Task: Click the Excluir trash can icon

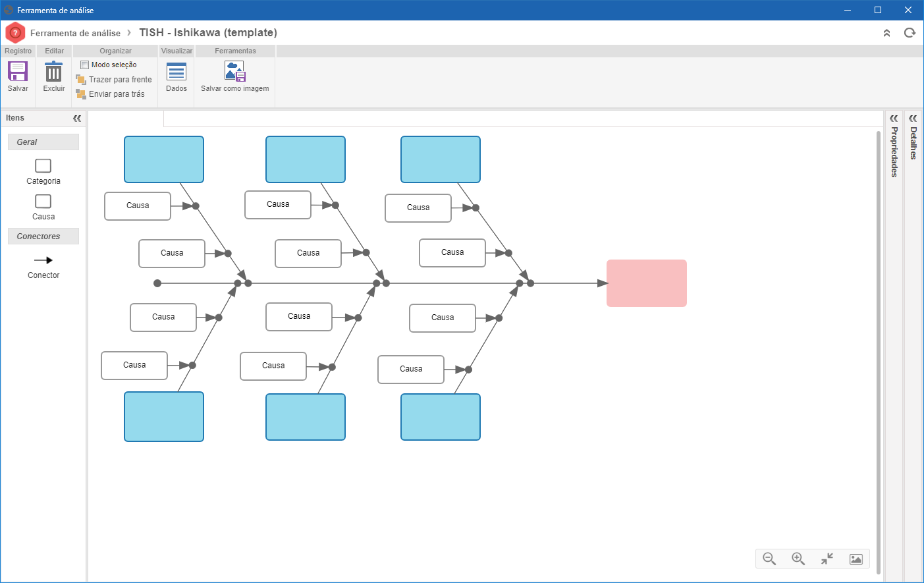Action: (x=53, y=71)
